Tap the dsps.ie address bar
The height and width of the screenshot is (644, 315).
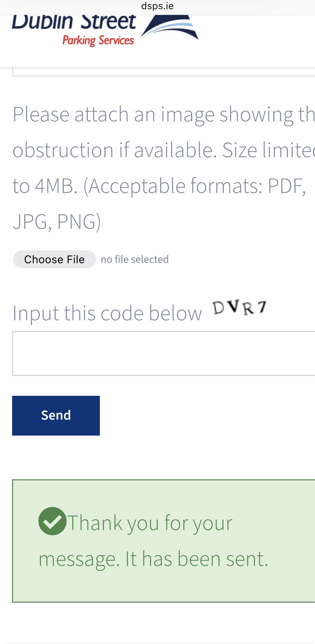pyautogui.click(x=157, y=6)
